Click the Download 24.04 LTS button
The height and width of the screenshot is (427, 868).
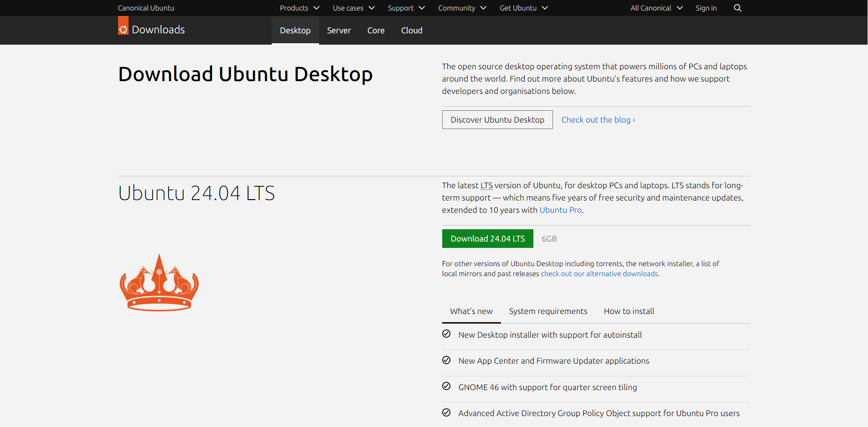coord(488,239)
